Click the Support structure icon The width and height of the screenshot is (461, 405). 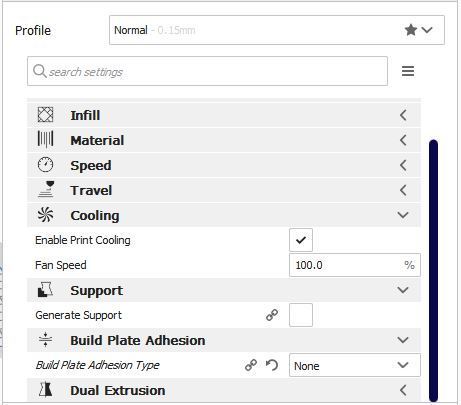[x=45, y=290]
